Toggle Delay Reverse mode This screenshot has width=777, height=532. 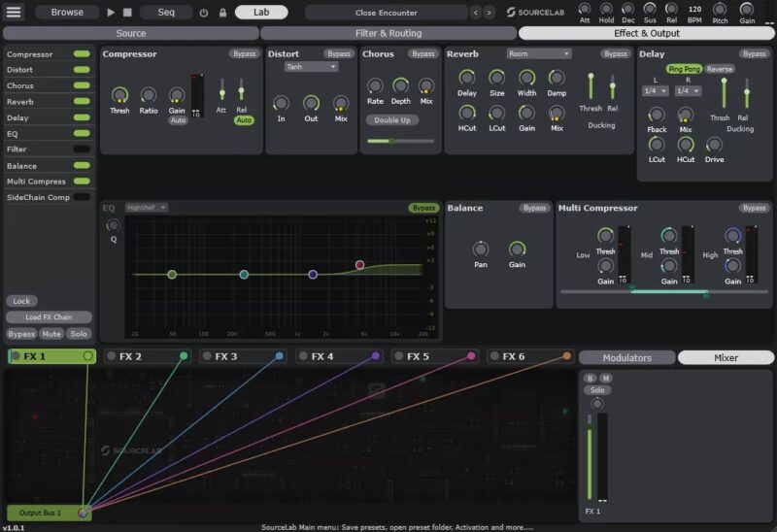(720, 69)
